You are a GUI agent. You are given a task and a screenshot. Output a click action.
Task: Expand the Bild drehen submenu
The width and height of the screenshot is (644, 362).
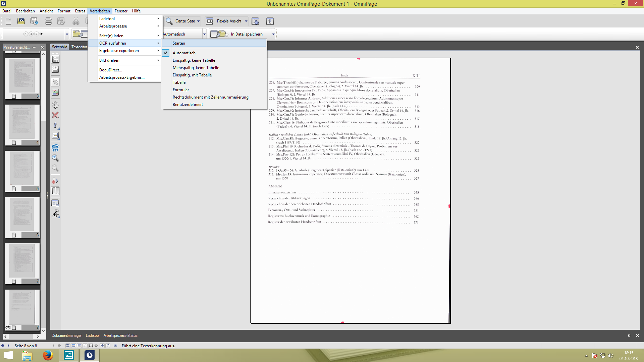125,60
